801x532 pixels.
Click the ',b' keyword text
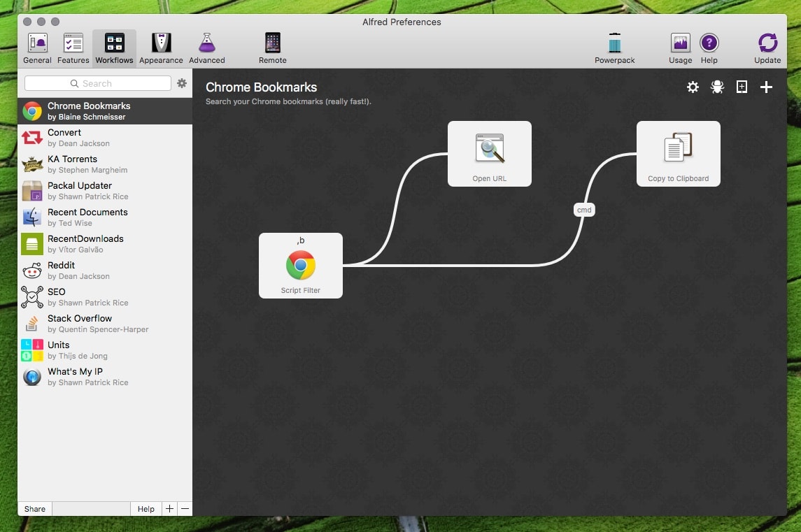pos(301,240)
